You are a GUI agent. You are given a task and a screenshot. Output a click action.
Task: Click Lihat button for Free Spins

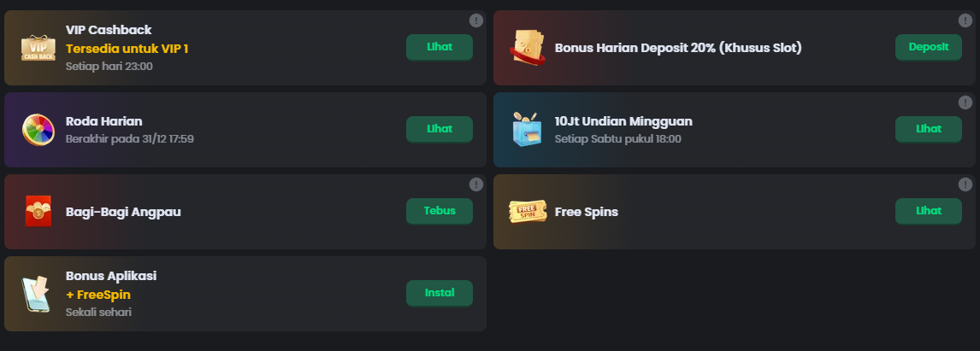[929, 211]
